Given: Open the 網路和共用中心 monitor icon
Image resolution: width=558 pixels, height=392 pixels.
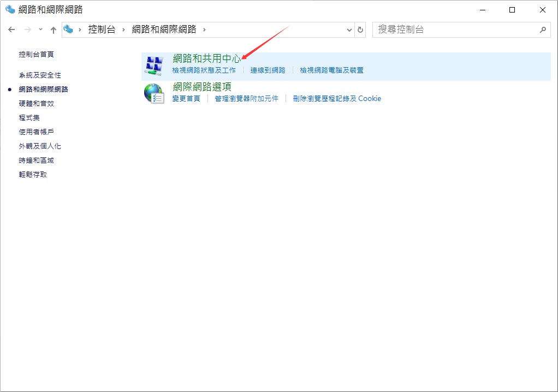Looking at the screenshot, I should pyautogui.click(x=154, y=66).
